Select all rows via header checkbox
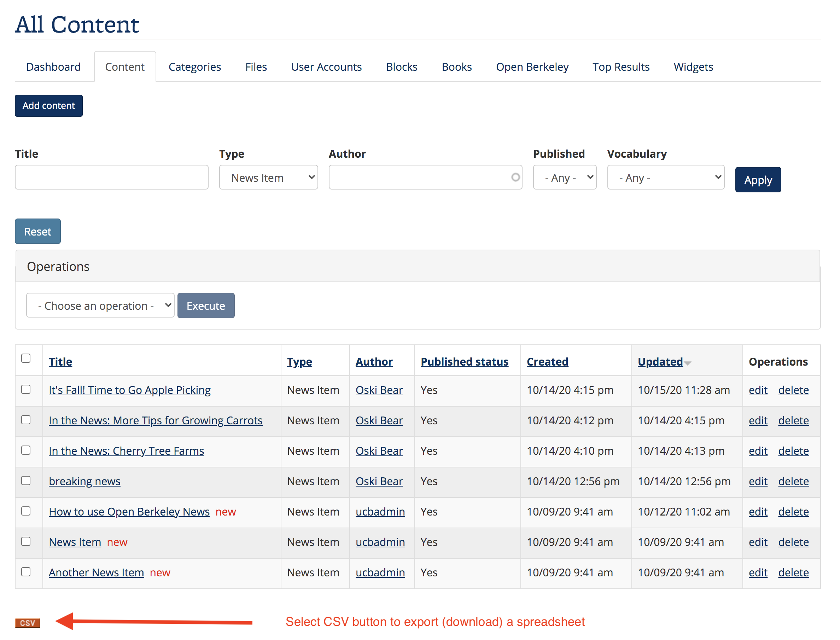Viewport: 840px width, 640px height. click(x=26, y=357)
